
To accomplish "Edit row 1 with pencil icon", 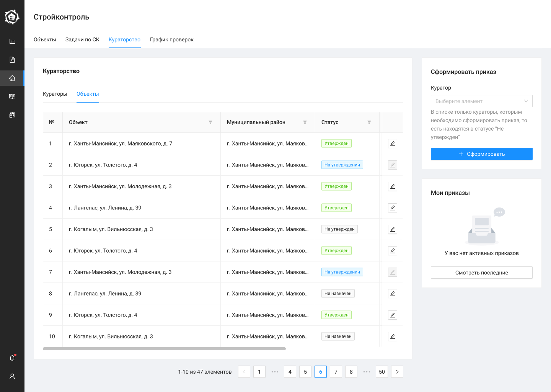I will [392, 144].
